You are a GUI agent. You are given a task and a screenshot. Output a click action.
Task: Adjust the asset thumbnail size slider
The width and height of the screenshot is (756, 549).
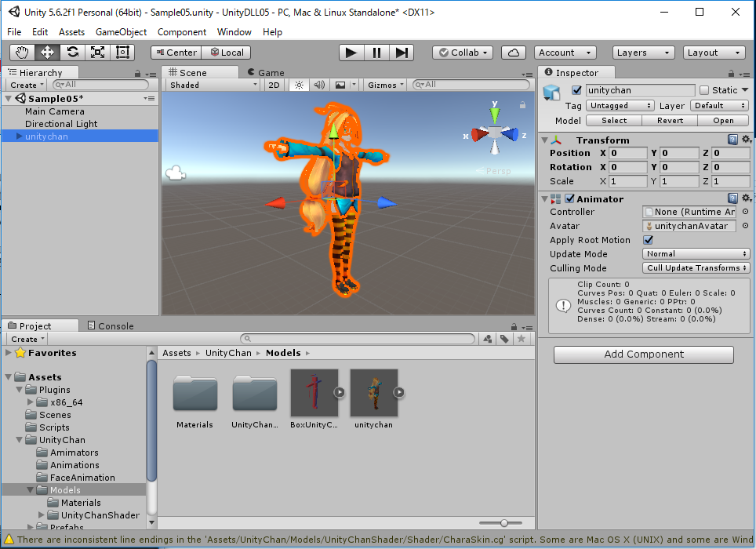click(x=504, y=523)
